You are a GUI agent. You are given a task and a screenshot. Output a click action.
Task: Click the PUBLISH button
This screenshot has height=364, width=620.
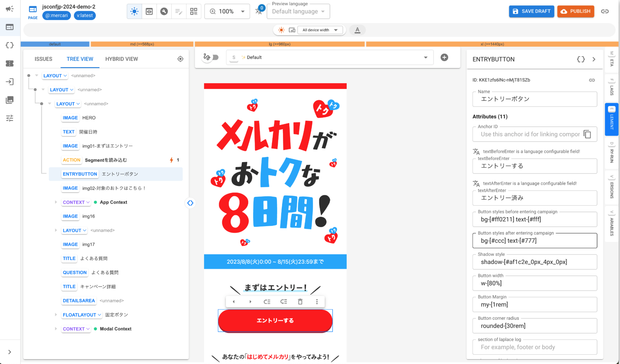point(576,11)
